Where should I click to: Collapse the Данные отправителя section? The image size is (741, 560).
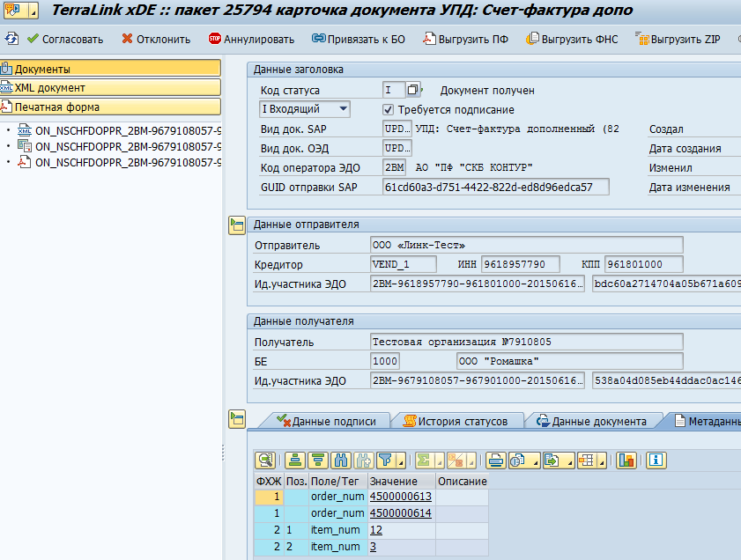coord(236,225)
